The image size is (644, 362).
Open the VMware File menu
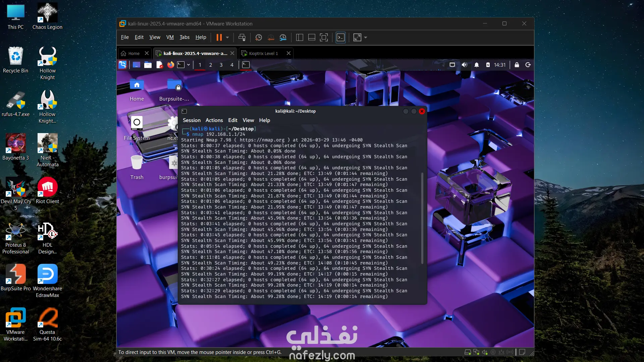click(125, 37)
